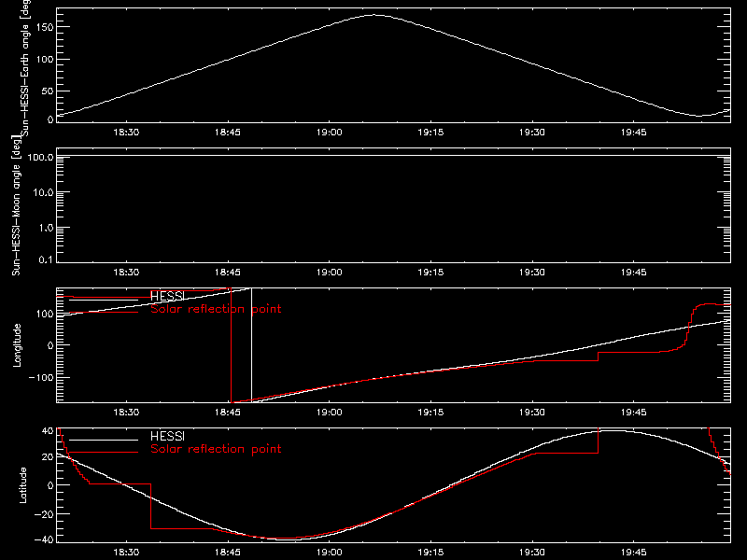Screen dimensions: 747x560
Task: Click the Latitude axis label
Action: pyautogui.click(x=22, y=485)
